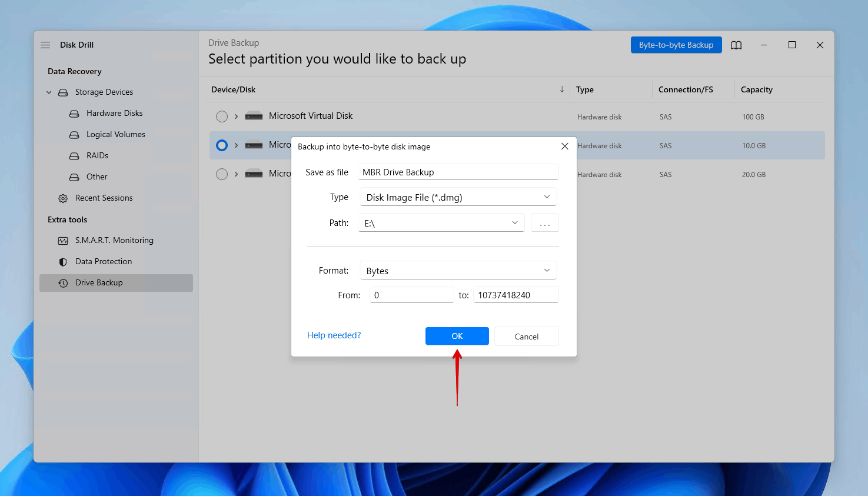Click the Storage Devices drive icon
The image size is (868, 496).
(x=63, y=92)
